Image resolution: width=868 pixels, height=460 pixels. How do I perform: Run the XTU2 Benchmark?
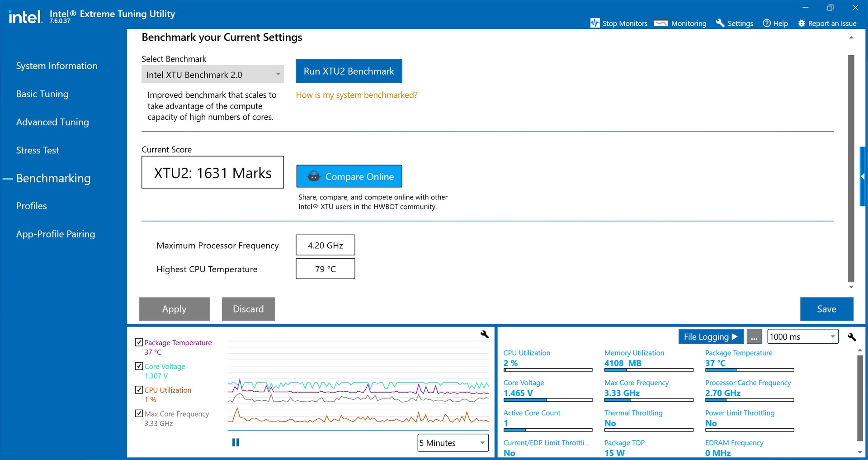pyautogui.click(x=349, y=71)
